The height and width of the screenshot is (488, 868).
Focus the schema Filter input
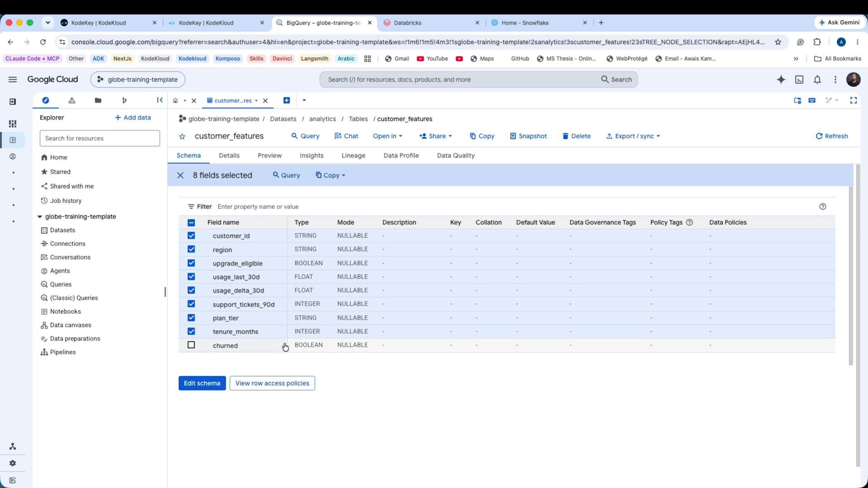coord(515,206)
